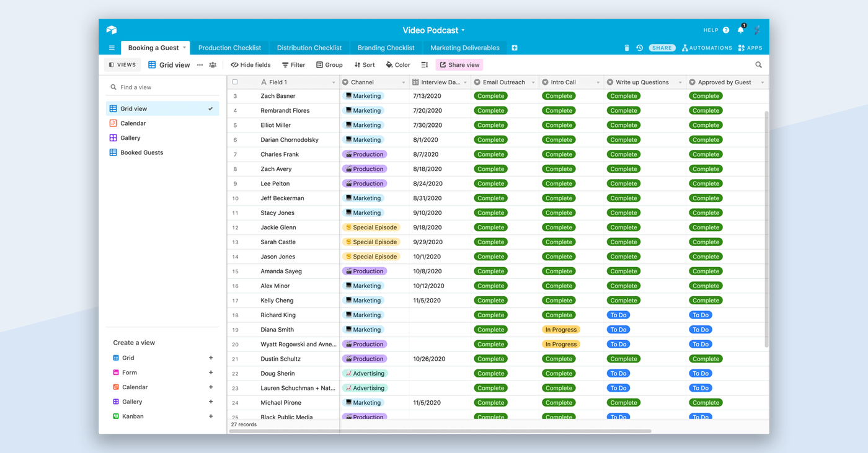Open Email Outreach column dropdown arrow
868x453 pixels.
point(533,82)
